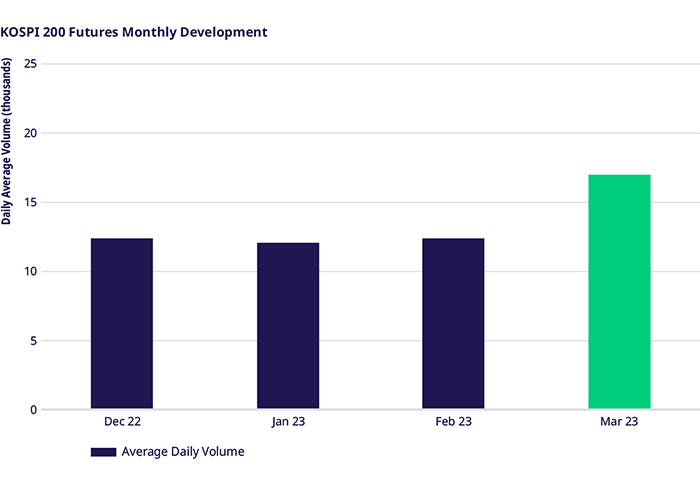Image resolution: width=700 pixels, height=496 pixels.
Task: Click the 'Jan 23' x-axis label
Action: pyautogui.click(x=288, y=423)
